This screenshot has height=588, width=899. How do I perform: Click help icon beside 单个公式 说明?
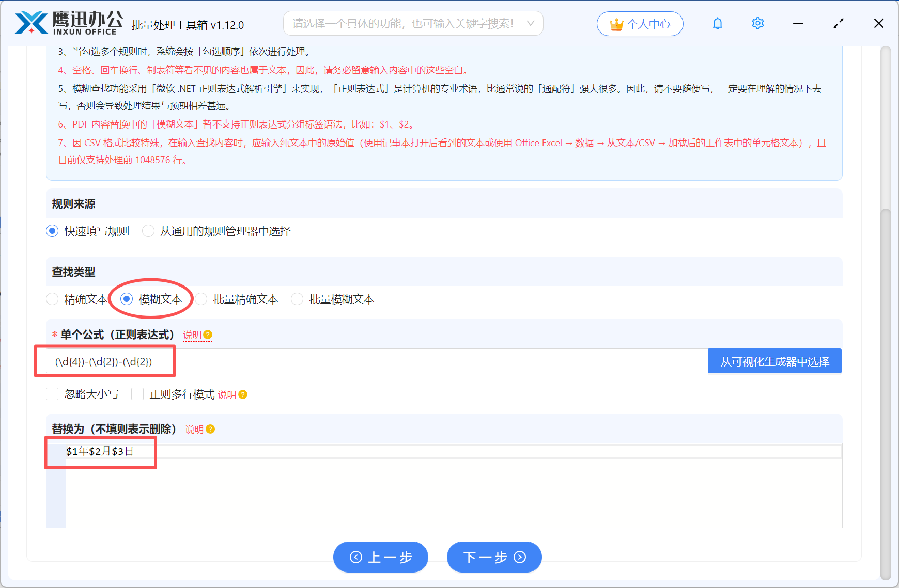[x=209, y=334]
